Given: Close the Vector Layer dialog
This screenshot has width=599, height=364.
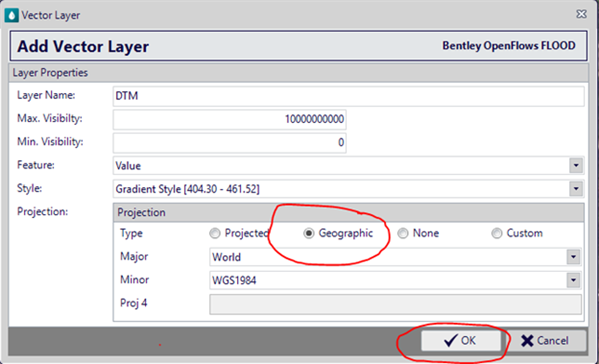Looking at the screenshot, I should click(x=581, y=14).
